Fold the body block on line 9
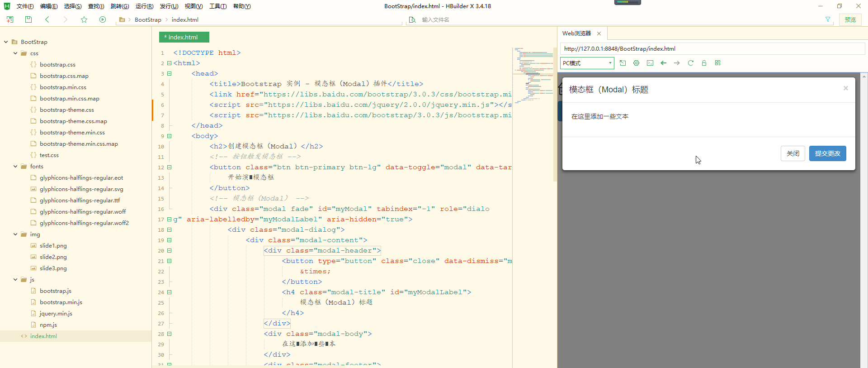The image size is (868, 368). pos(170,136)
